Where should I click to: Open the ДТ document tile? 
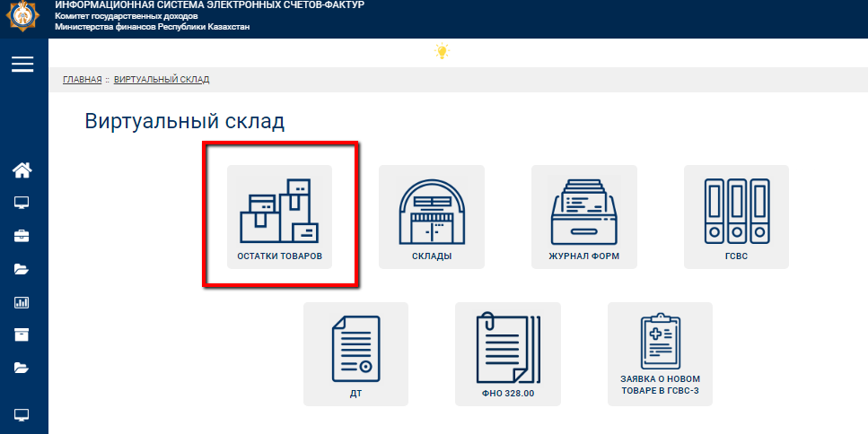click(355, 353)
